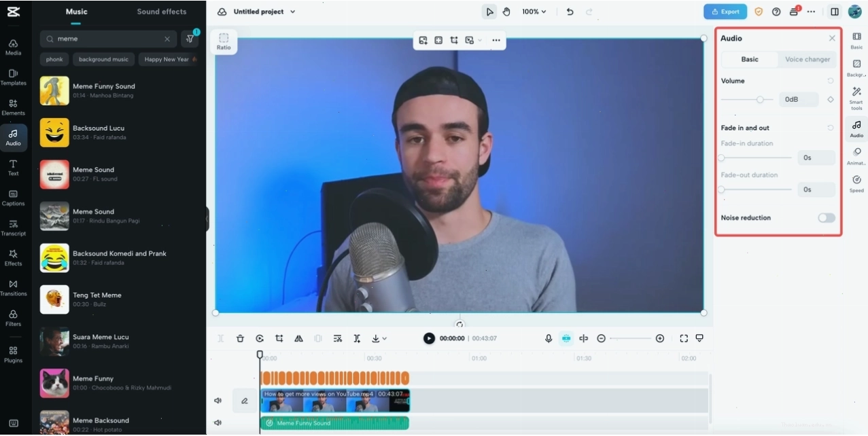Screen dimensions: 868x436
Task: Open the music filter options
Action: [x=190, y=39]
